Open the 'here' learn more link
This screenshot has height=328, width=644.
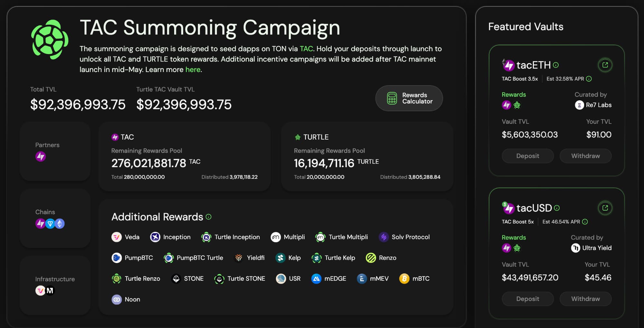pos(193,69)
